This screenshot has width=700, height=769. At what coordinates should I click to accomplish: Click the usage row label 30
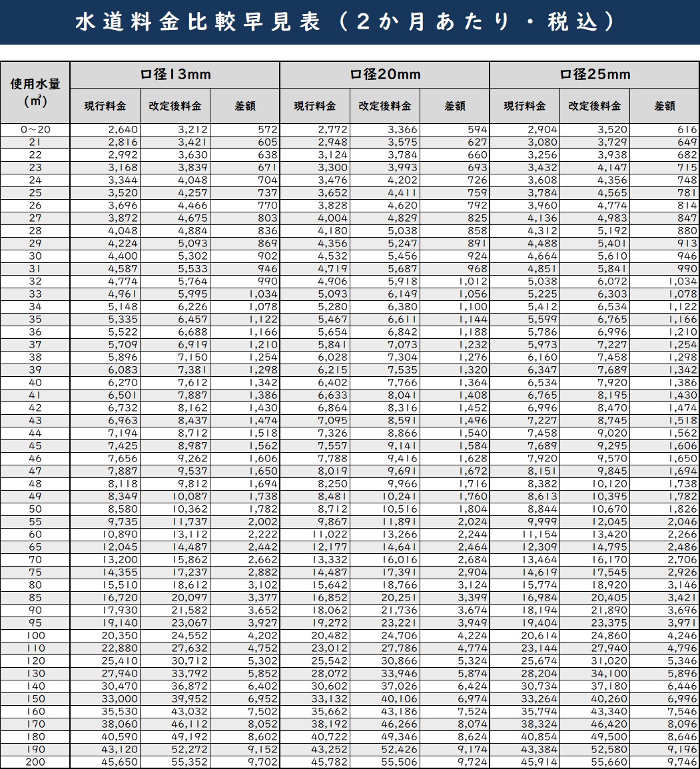pyautogui.click(x=35, y=256)
